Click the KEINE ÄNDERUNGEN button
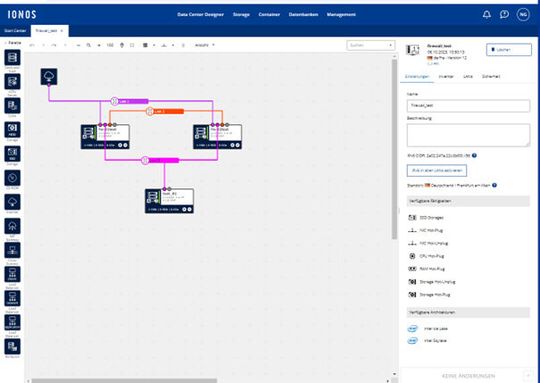Viewport: 540px width, 383px height. [x=468, y=376]
